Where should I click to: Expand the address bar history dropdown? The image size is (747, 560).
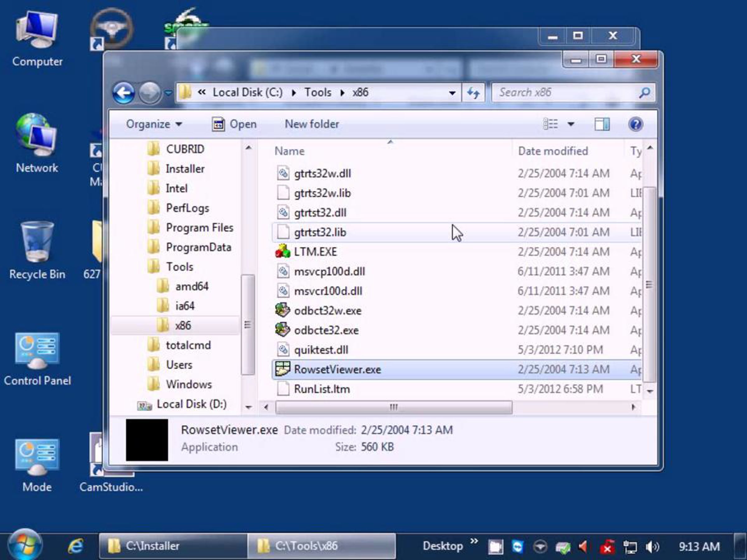click(x=452, y=93)
